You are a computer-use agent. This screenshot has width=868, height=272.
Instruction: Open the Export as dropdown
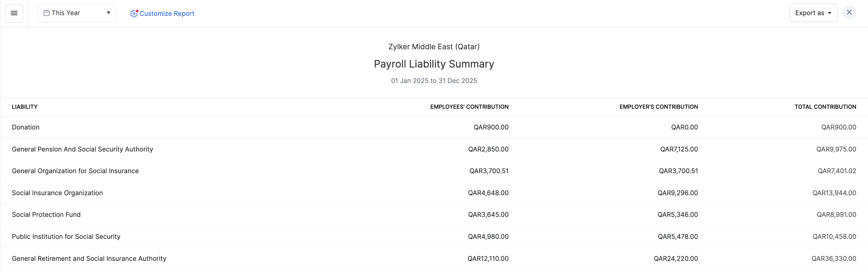point(813,13)
